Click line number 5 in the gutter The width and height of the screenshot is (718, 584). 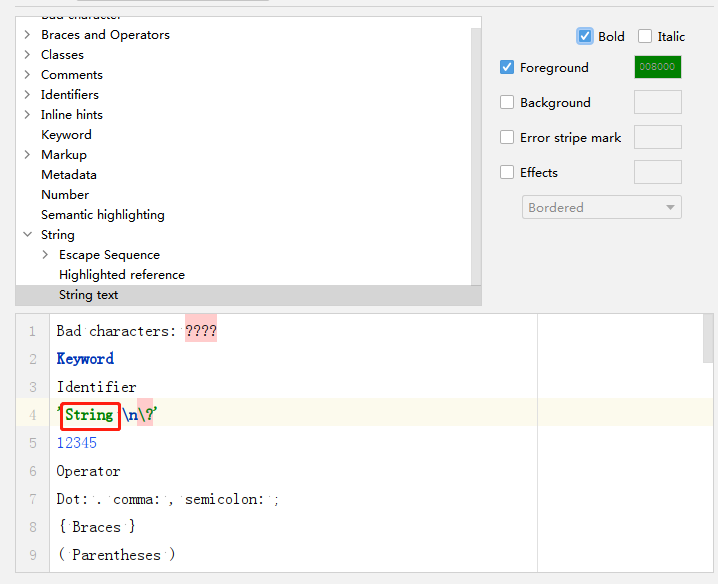coord(33,443)
